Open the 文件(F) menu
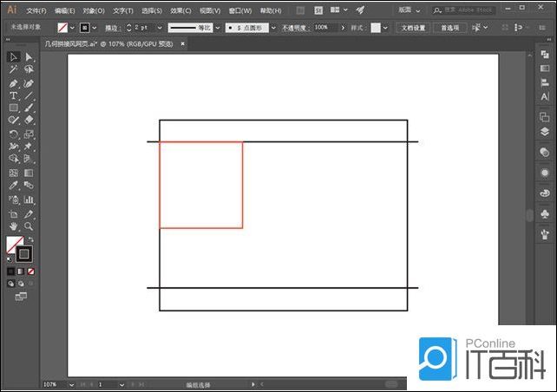This screenshot has height=392, width=557. [x=36, y=10]
